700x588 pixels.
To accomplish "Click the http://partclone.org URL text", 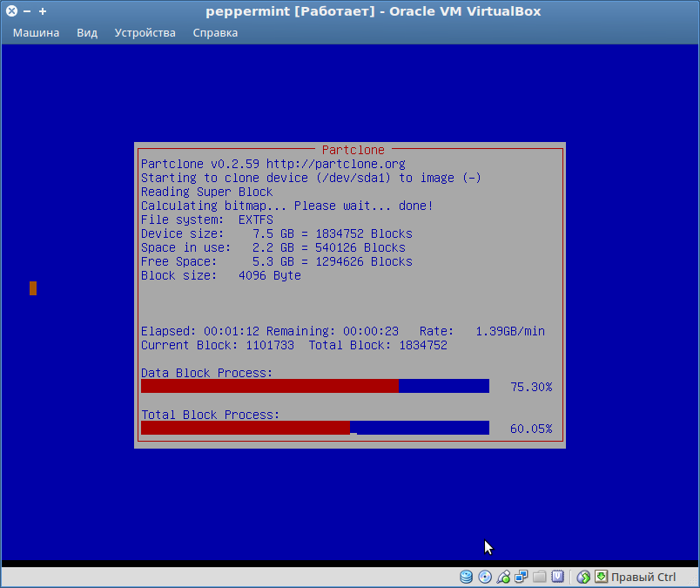I will tap(336, 164).
